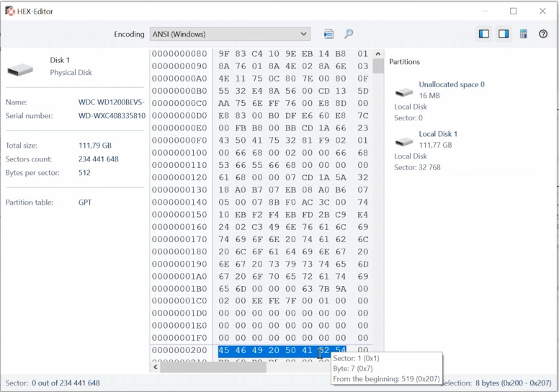
Task: Click status bar sector 0 out of 234 441 648
Action: [53, 383]
